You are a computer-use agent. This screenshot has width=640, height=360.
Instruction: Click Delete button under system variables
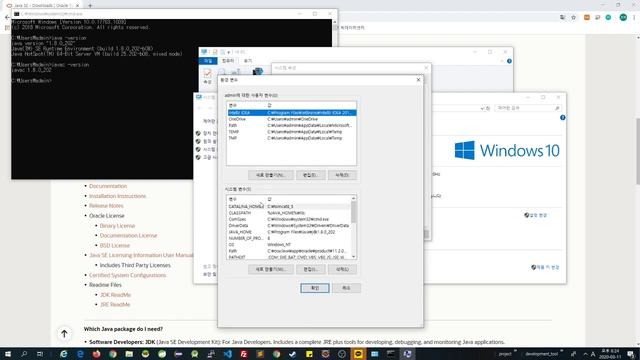pyautogui.click(x=342, y=269)
